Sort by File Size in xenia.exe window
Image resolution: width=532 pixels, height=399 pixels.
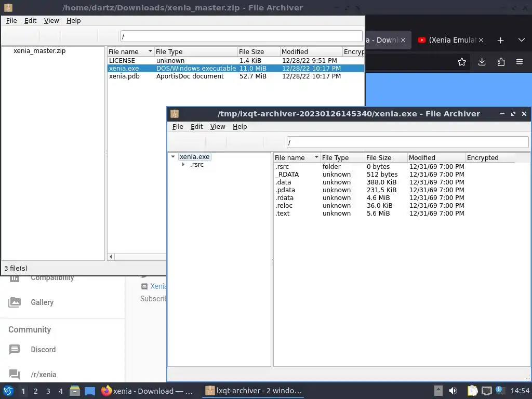click(x=386, y=157)
